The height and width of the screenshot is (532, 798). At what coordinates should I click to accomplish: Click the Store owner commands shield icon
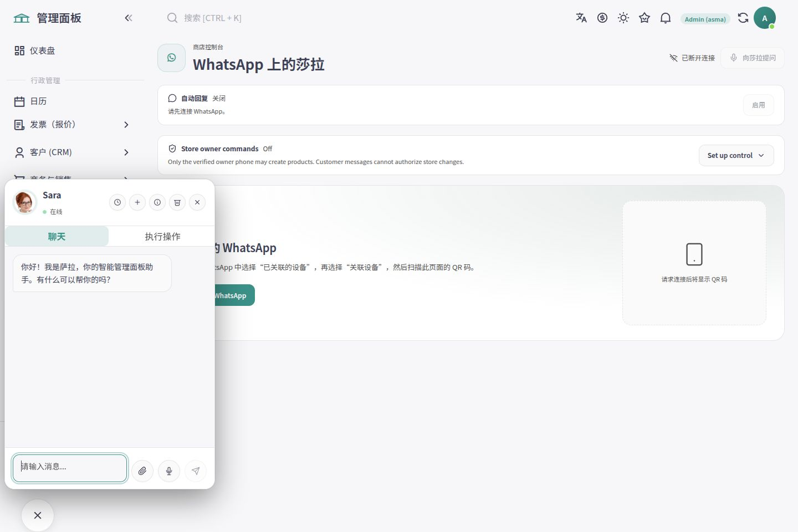coord(172,149)
